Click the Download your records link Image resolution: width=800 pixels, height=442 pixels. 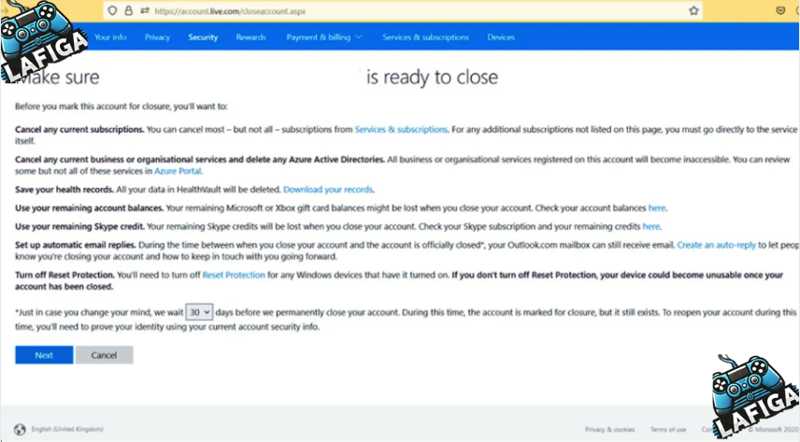[x=328, y=189]
